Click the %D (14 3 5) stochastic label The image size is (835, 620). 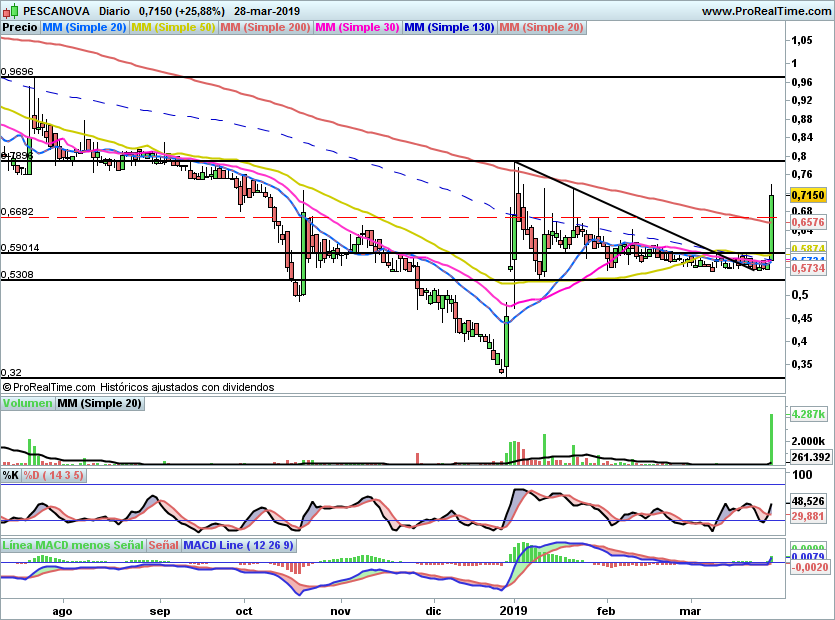53,475
